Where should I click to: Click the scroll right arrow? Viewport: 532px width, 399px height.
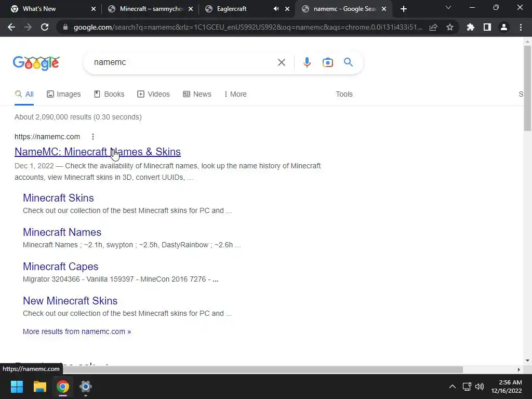tap(518, 369)
